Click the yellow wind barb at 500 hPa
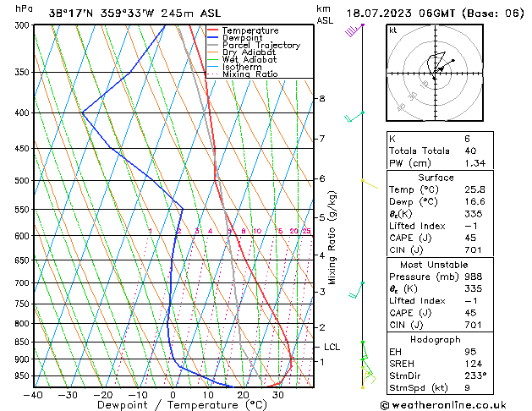This screenshot has height=411, width=532. pyautogui.click(x=370, y=184)
